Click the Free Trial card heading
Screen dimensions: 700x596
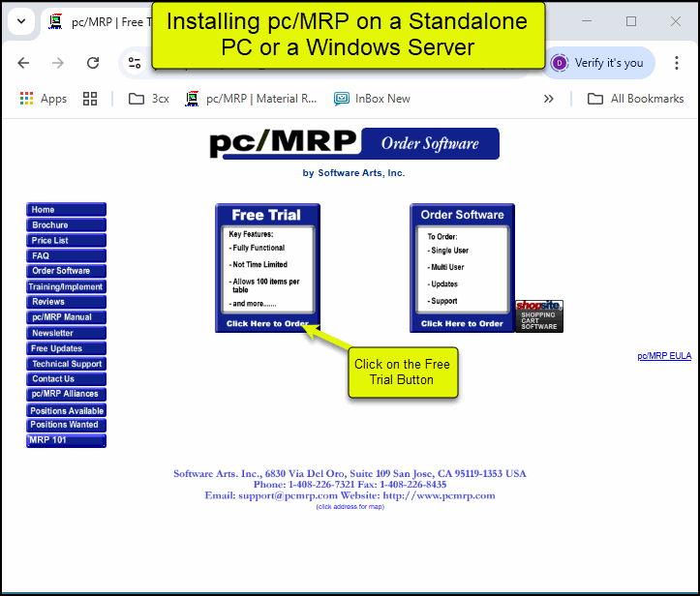266,215
